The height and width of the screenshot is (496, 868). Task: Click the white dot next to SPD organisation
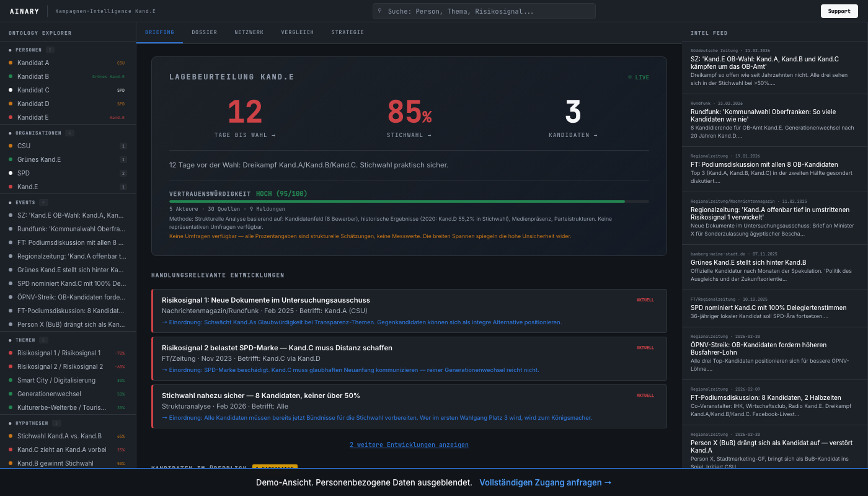(x=10, y=173)
